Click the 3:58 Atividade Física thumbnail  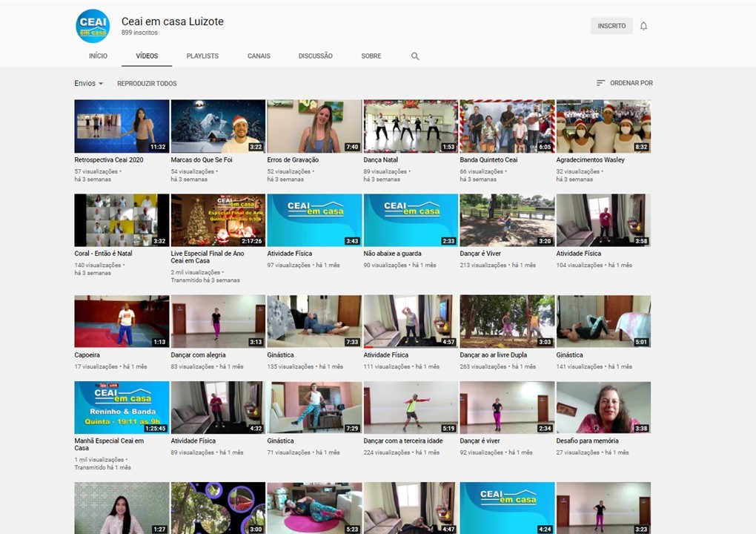pos(603,220)
